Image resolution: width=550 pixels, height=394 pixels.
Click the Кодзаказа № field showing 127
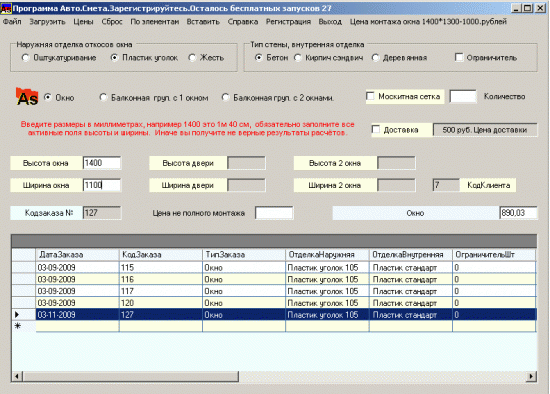(102, 213)
